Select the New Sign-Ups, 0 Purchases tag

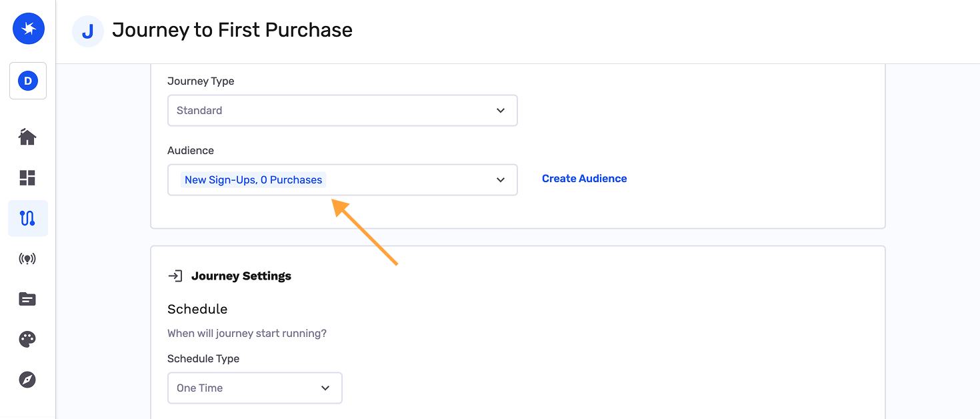(x=253, y=179)
